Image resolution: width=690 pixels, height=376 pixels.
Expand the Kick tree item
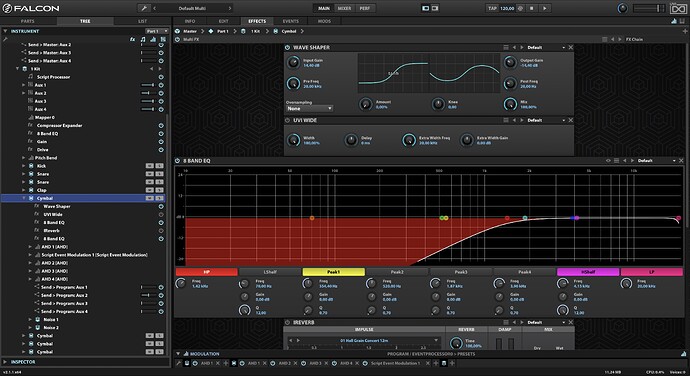[24, 166]
